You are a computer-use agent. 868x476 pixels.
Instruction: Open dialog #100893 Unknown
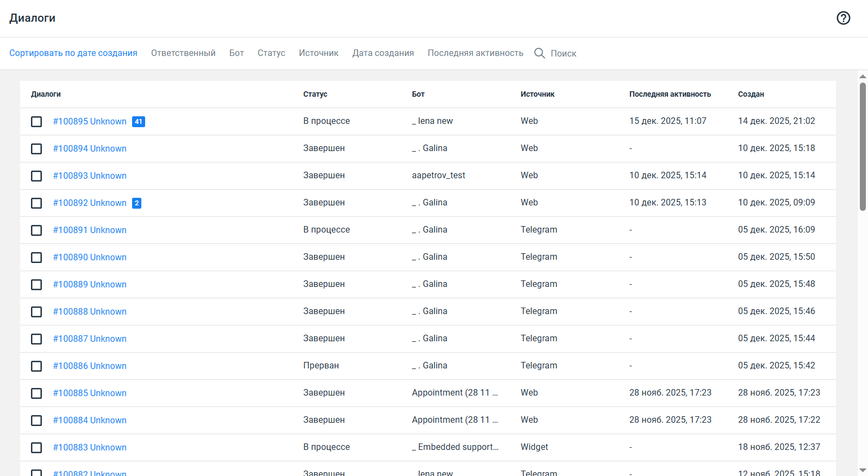pos(90,176)
